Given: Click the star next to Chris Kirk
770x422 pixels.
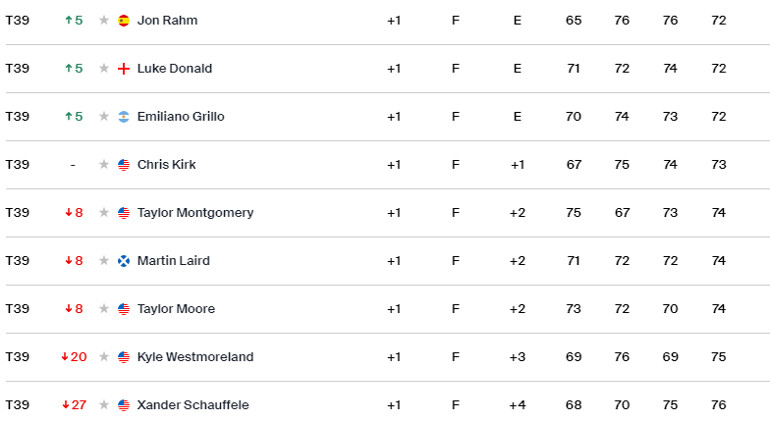Looking at the screenshot, I should click(104, 165).
